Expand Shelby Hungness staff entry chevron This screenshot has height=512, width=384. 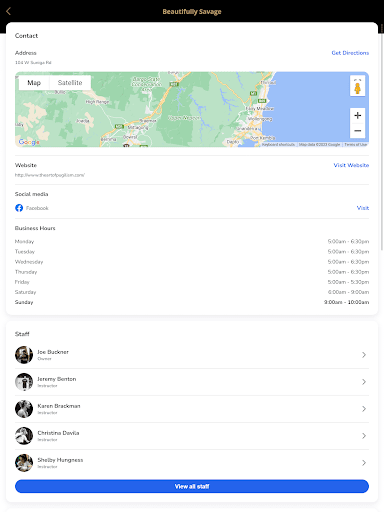[364, 463]
